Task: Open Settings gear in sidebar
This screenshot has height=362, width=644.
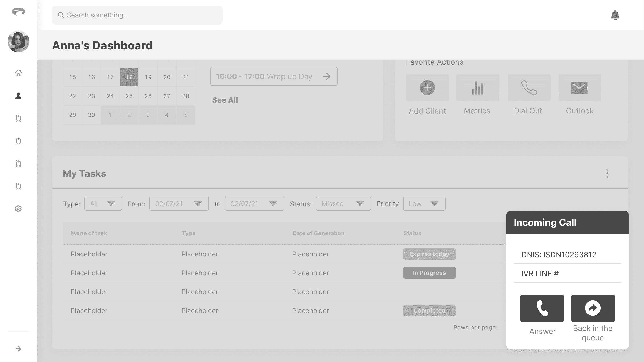Action: coord(18,209)
